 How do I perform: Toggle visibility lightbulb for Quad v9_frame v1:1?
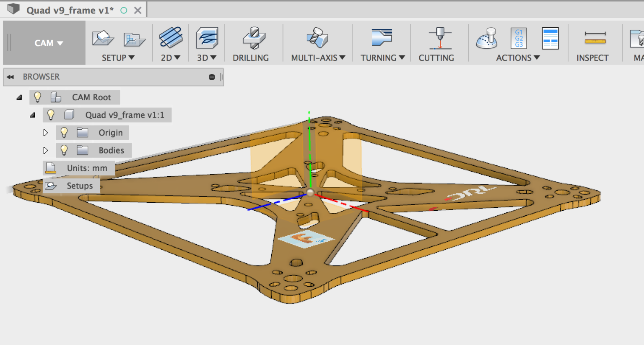click(x=51, y=115)
